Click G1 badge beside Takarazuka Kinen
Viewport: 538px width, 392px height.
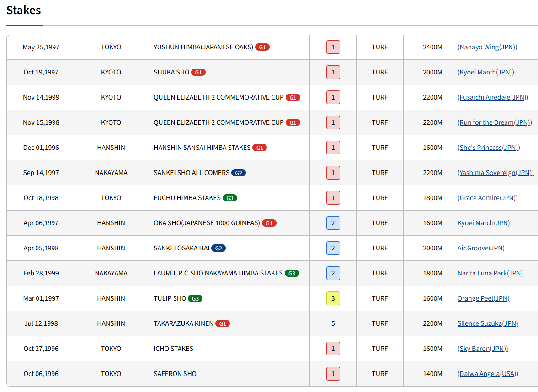click(223, 323)
